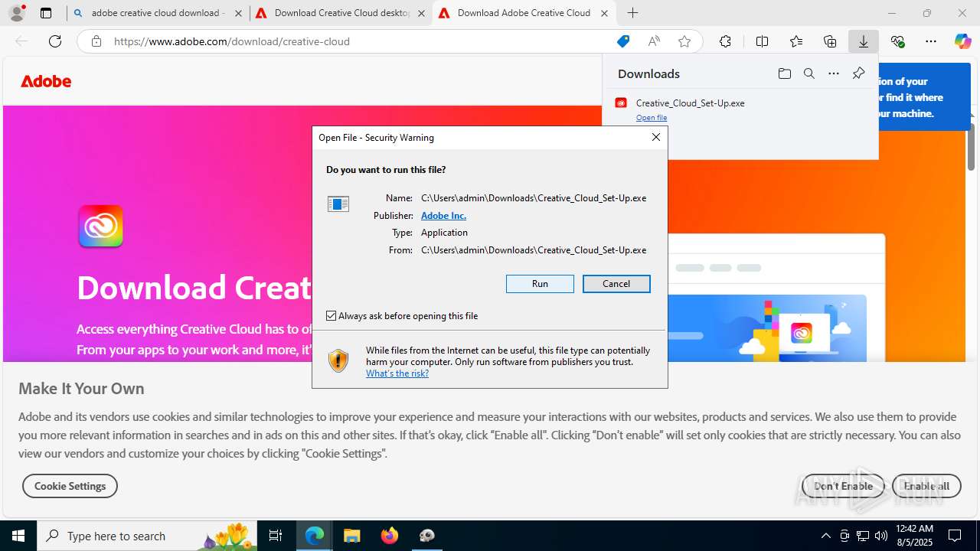The width and height of the screenshot is (980, 551).
Task: Launch Firefox from the taskbar
Action: [x=390, y=536]
